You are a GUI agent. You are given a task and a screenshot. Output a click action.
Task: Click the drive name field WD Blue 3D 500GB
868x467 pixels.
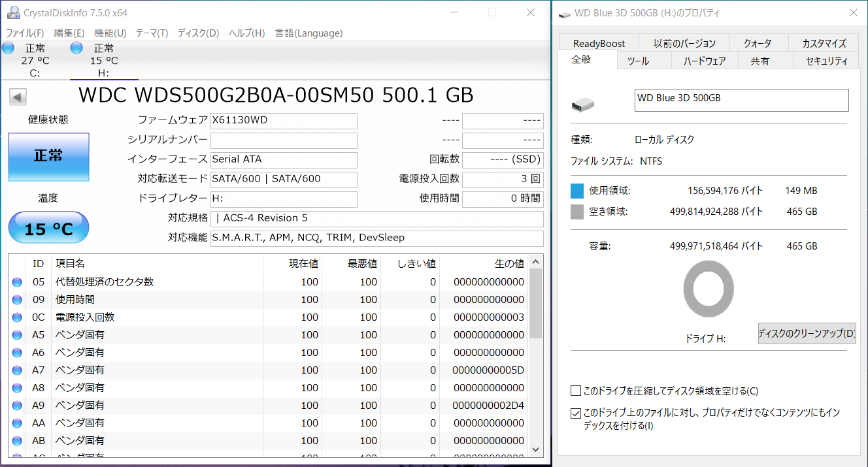(742, 101)
